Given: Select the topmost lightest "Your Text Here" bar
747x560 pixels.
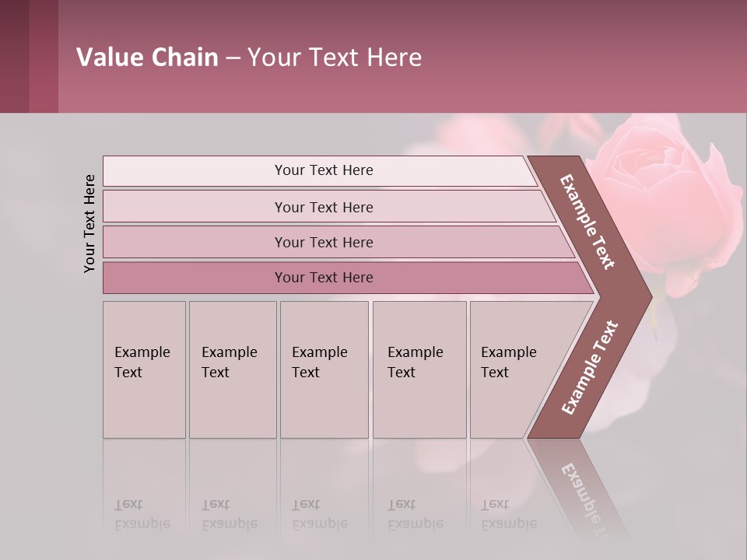Looking at the screenshot, I should pos(324,170).
